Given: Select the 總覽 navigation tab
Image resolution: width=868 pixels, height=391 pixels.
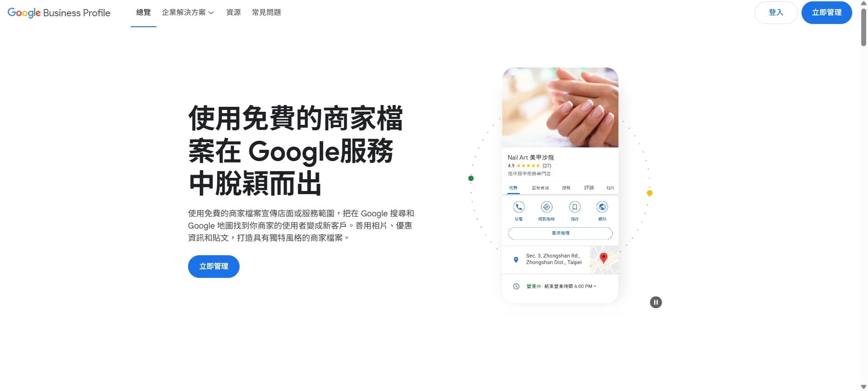Looking at the screenshot, I should pyautogui.click(x=143, y=13).
